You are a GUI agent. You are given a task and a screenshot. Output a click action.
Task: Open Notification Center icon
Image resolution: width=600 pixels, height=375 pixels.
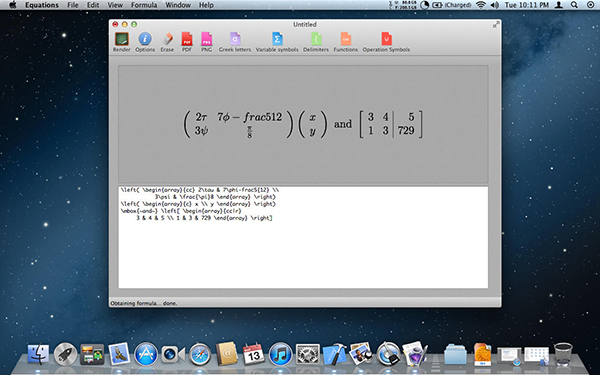[590, 5]
